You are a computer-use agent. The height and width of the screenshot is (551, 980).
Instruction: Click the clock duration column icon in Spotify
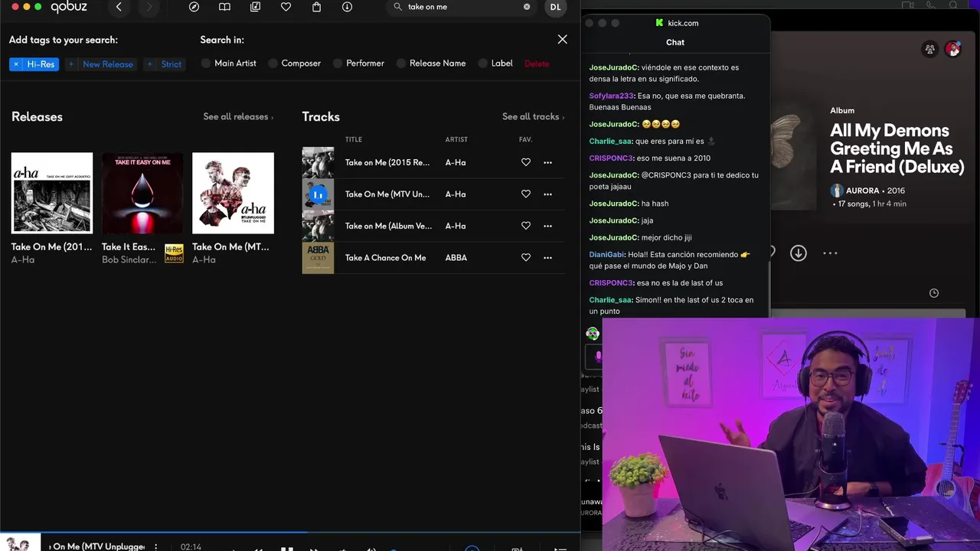click(x=934, y=293)
